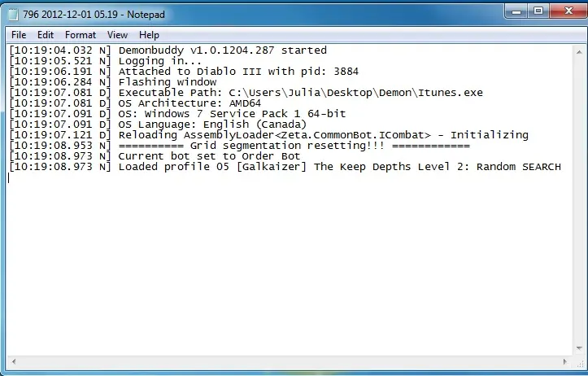Screen dimensions: 588x376
Task: Open the View menu
Action: coord(117,35)
